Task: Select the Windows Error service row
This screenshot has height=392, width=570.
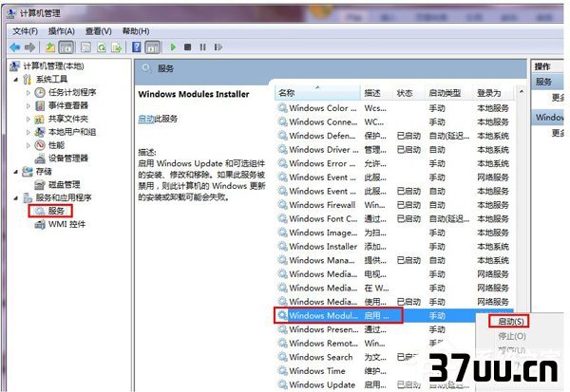Action: tap(394, 163)
